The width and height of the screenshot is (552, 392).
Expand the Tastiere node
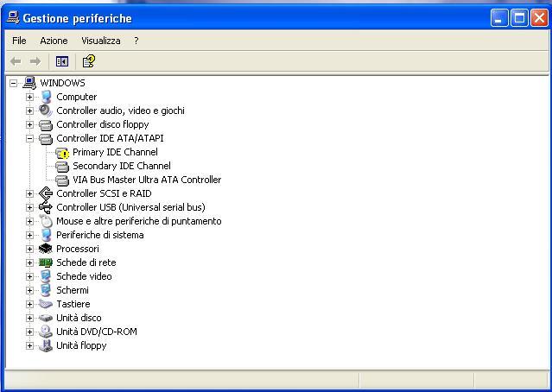(29, 305)
